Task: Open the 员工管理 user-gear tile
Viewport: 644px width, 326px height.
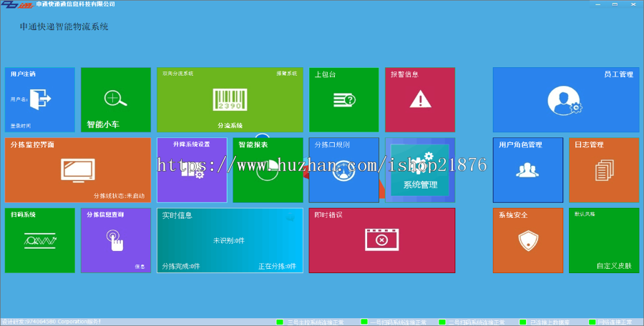Action: 566,100
